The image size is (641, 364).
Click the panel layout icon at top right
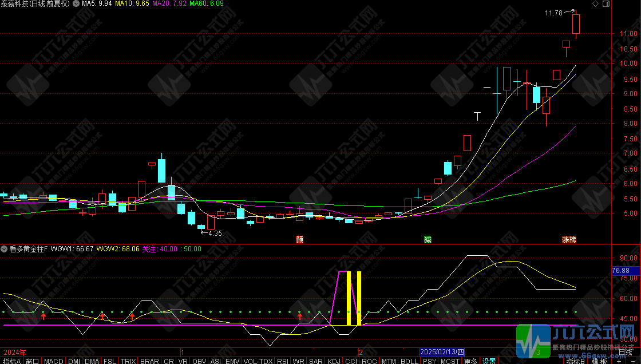[605, 3]
